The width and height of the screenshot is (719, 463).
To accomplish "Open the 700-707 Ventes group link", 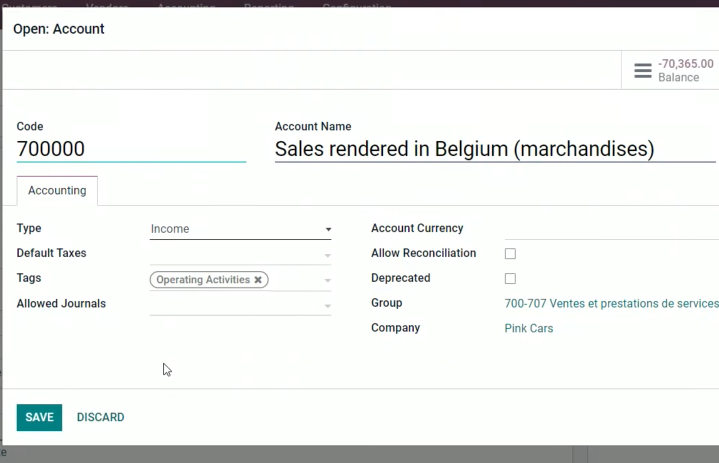I will pyautogui.click(x=612, y=303).
